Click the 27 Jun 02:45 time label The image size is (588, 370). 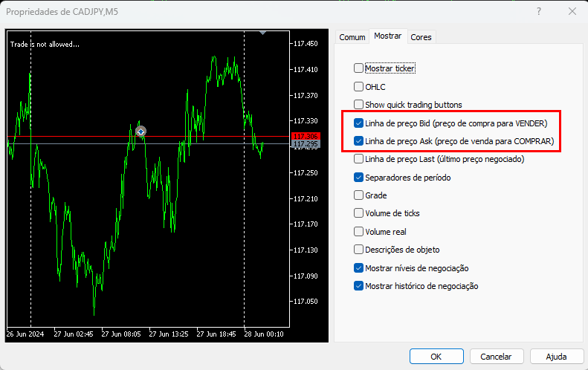point(74,334)
